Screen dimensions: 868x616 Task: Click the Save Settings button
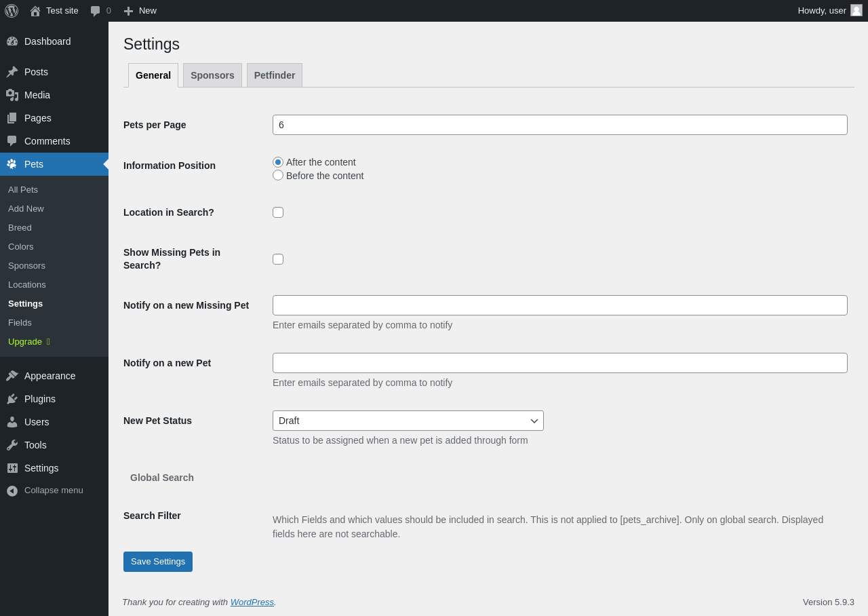click(x=158, y=562)
